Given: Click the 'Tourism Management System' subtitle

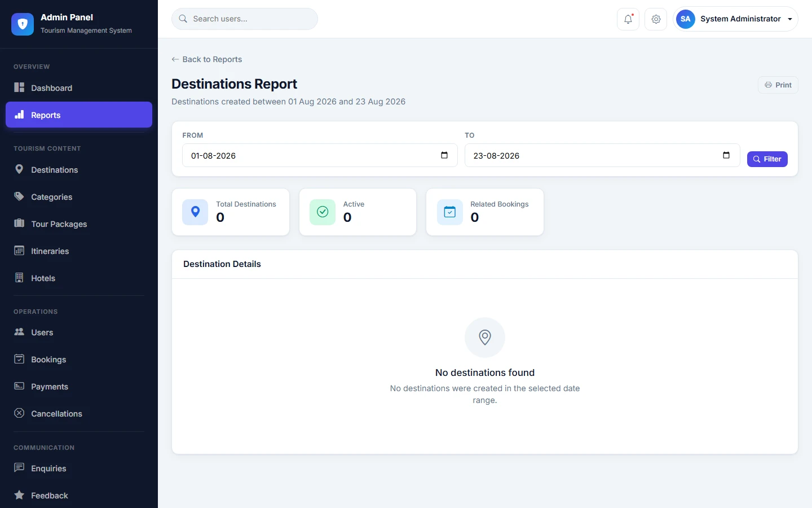Looking at the screenshot, I should (86, 30).
